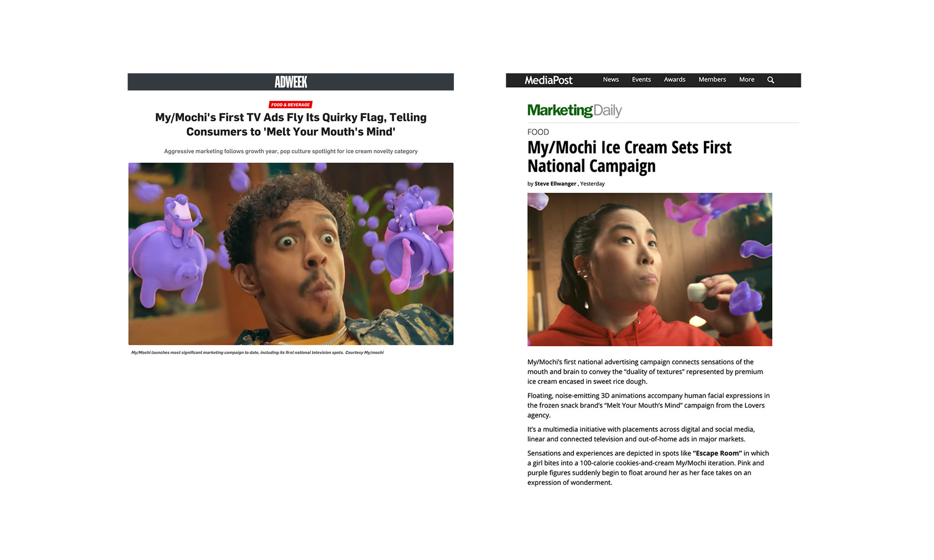Click the Adweek photo caption 'Courtesy My/mochi'

(x=364, y=352)
